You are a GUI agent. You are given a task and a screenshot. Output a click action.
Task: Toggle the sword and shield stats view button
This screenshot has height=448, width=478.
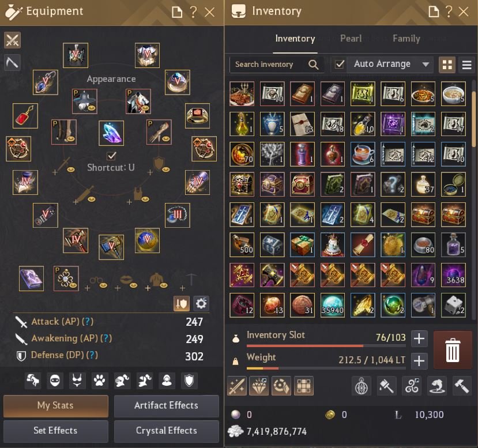coord(182,303)
